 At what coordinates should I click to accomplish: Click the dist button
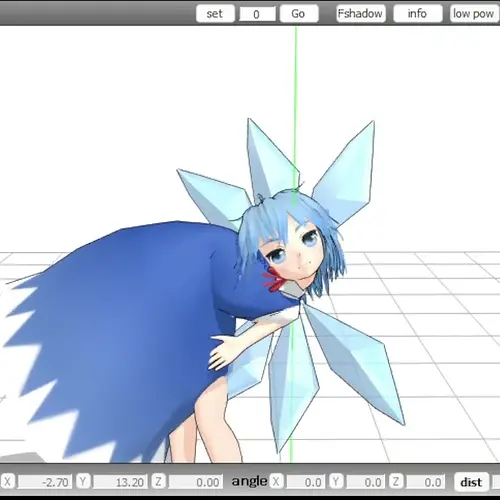coord(471,482)
